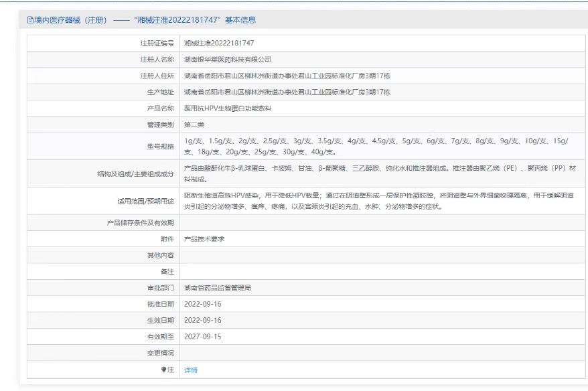
Task: Select the 第二类 management category value
Action: click(194, 125)
